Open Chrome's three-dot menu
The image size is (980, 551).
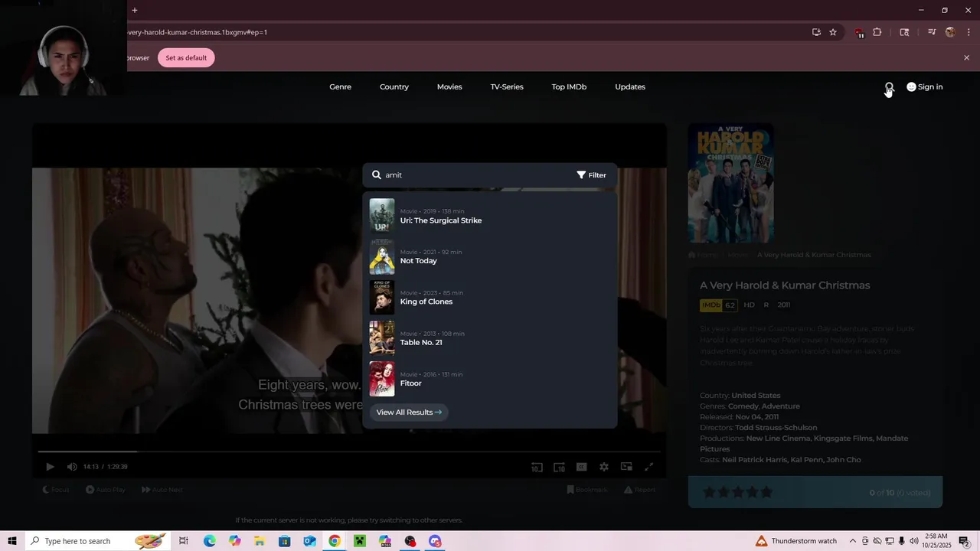(969, 32)
